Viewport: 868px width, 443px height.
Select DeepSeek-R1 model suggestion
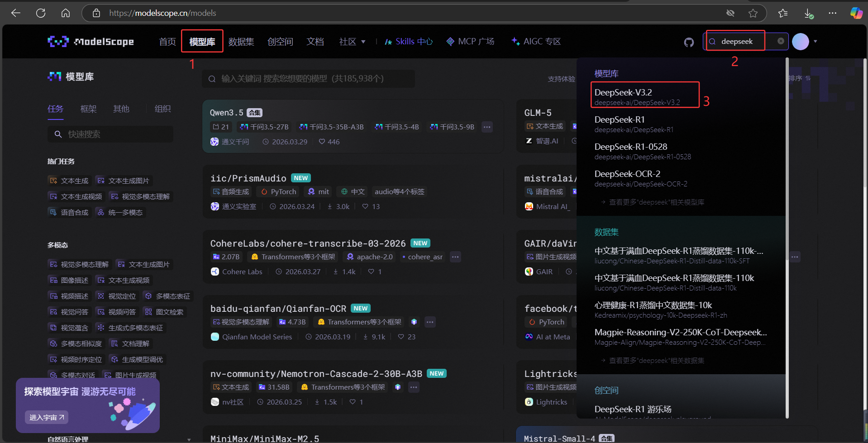pos(634,124)
